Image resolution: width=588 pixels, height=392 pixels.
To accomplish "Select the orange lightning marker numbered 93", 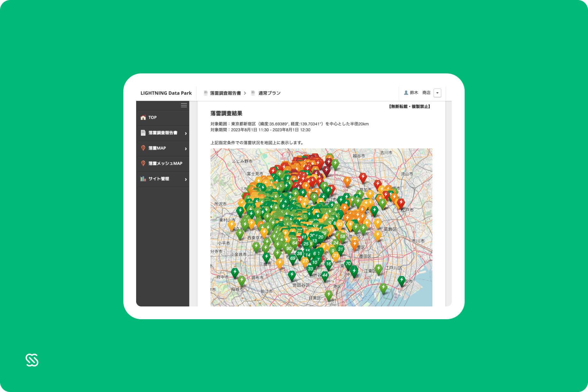I will click(x=339, y=225).
